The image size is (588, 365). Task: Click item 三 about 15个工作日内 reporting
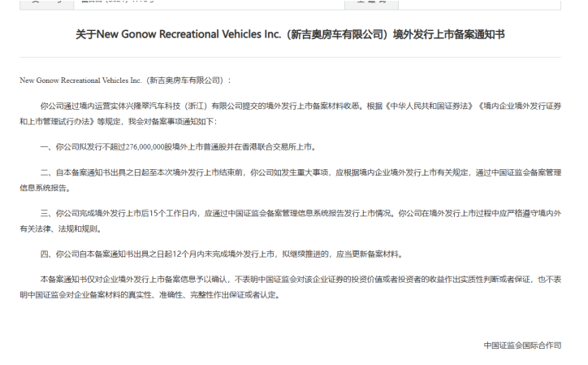click(290, 221)
